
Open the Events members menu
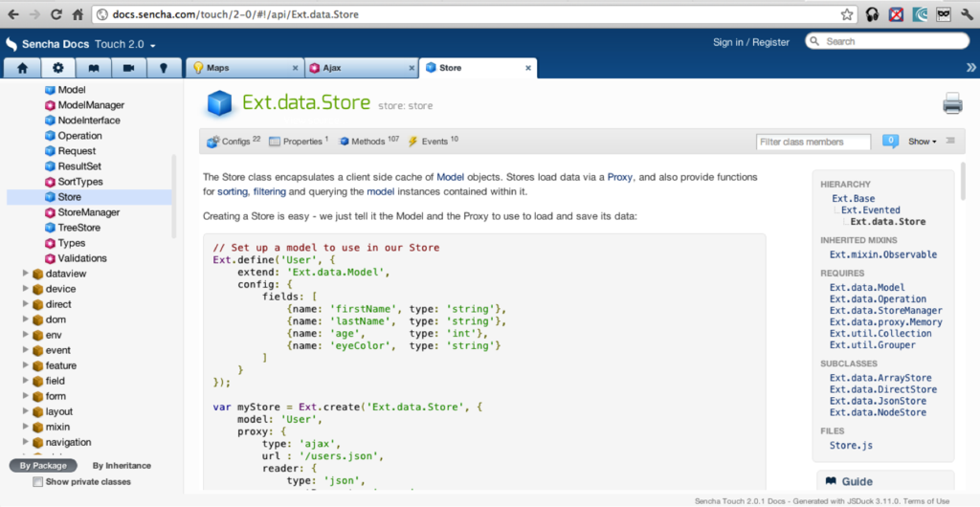tap(434, 142)
